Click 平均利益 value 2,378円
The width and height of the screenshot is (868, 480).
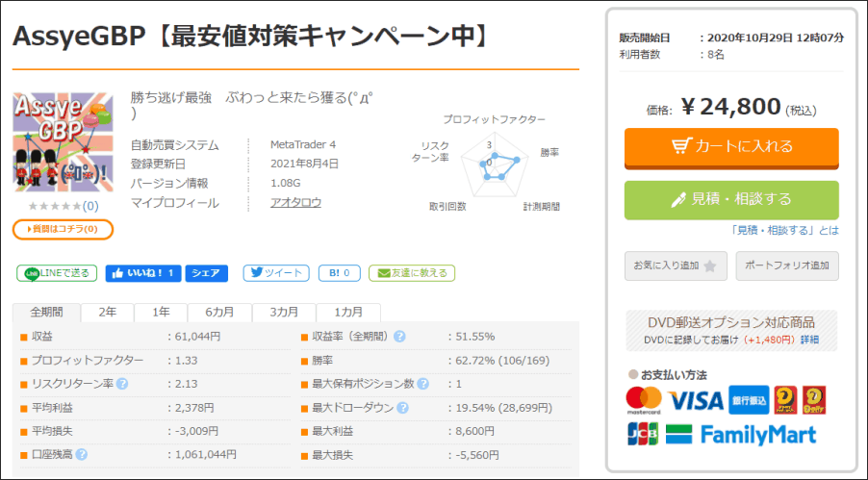[x=194, y=408]
